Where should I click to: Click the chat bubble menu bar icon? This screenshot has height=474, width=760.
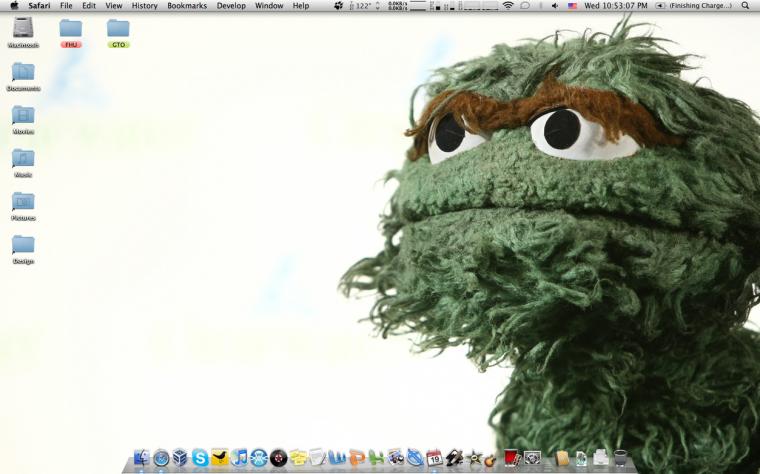coord(524,6)
